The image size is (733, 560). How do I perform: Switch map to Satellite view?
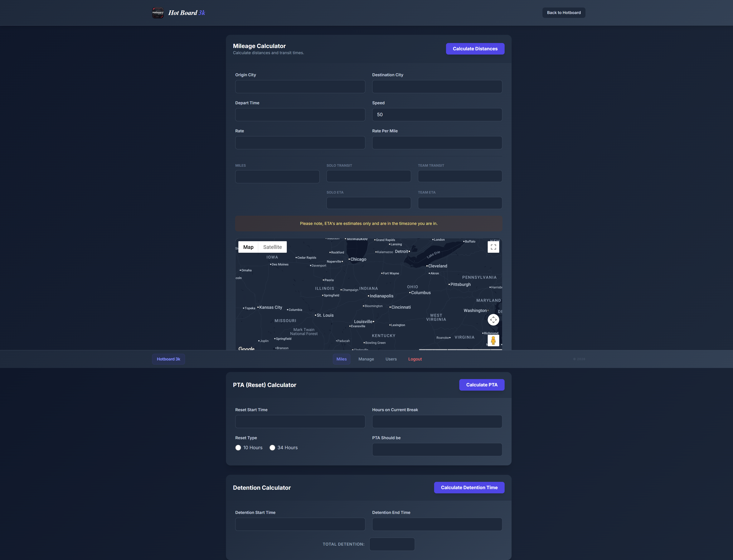(272, 247)
